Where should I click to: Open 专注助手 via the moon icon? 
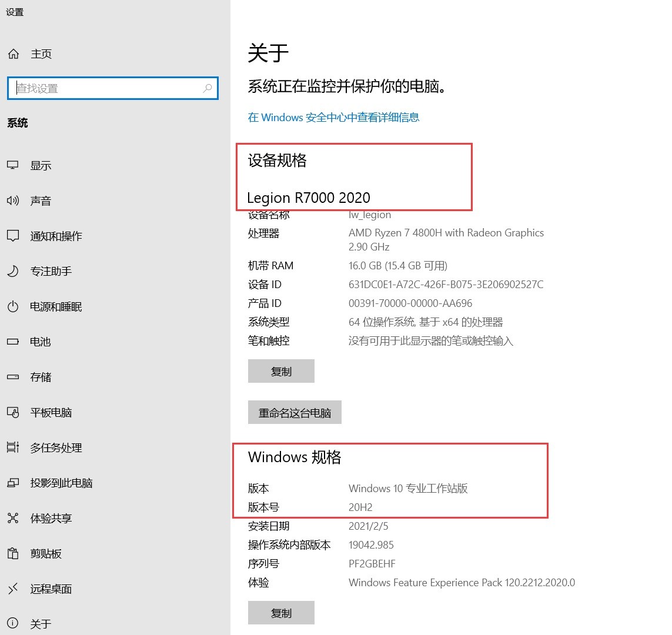coord(13,271)
